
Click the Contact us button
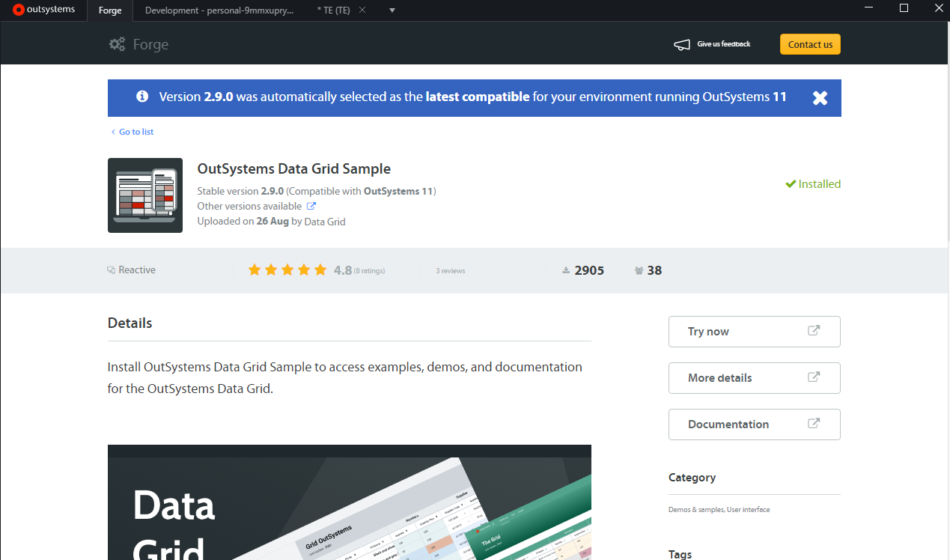pyautogui.click(x=810, y=44)
